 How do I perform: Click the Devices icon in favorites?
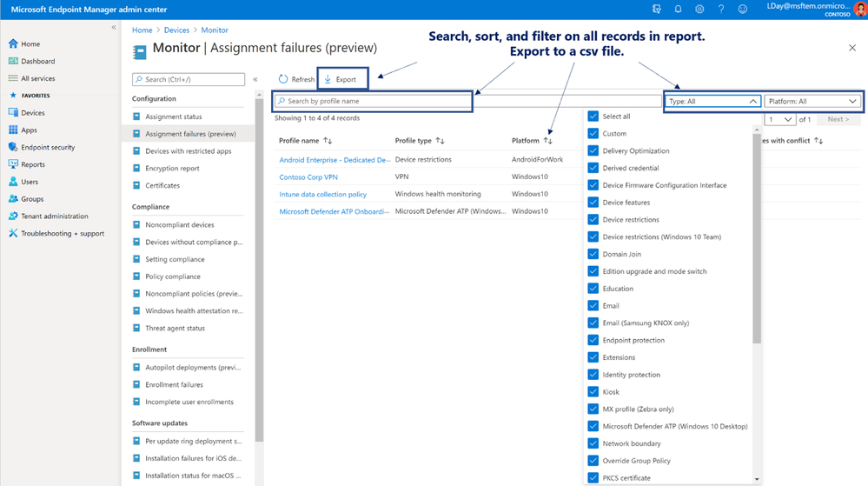click(13, 112)
